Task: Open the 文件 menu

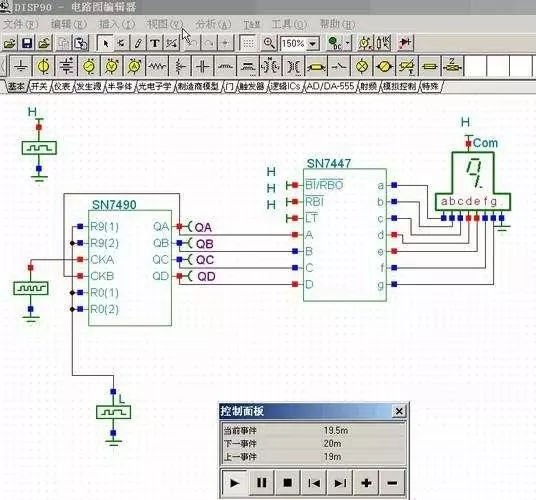Action: click(20, 24)
